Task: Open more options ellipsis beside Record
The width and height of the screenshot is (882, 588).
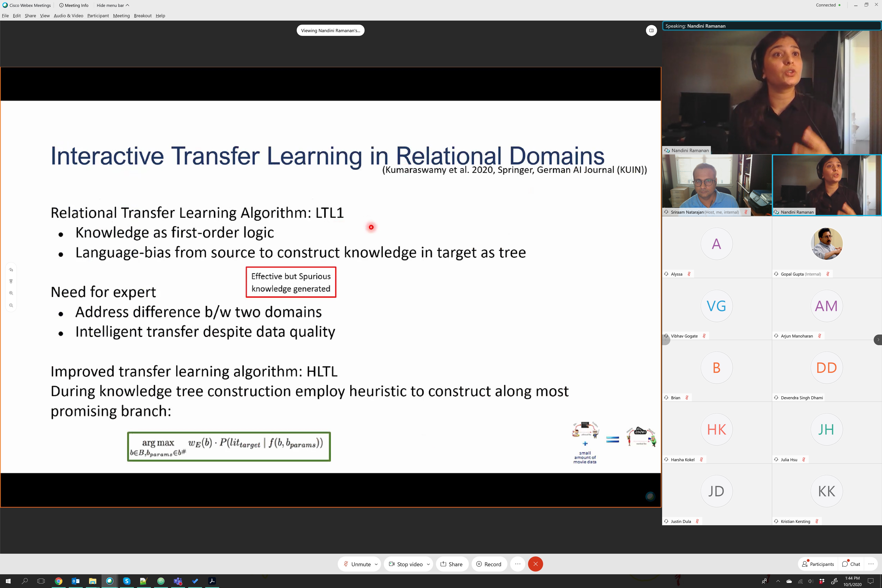Action: (x=517, y=564)
